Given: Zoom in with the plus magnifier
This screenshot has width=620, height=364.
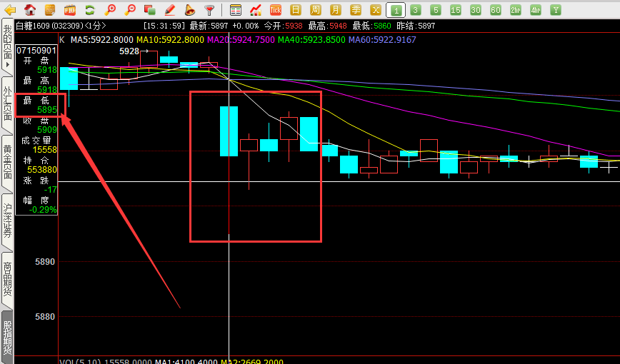Looking at the screenshot, I should 110,10.
